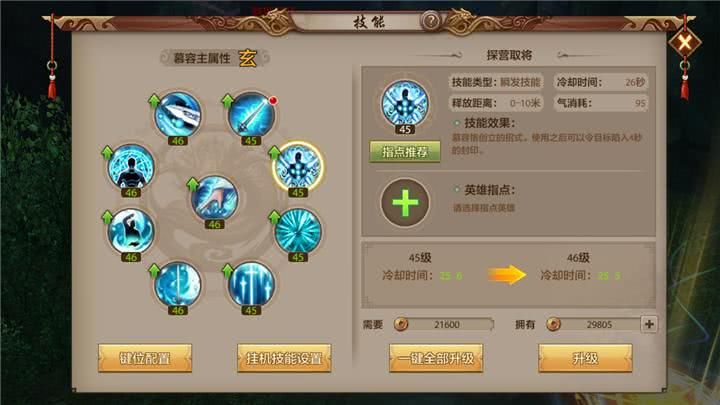
Task: Open 挂机技能设置 auto skill settings
Action: 284,358
